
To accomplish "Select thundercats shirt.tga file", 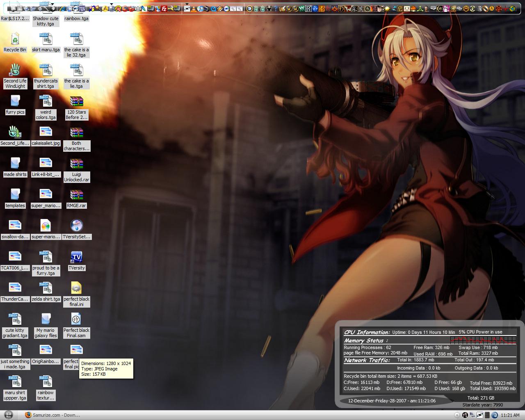I will point(46,76).
